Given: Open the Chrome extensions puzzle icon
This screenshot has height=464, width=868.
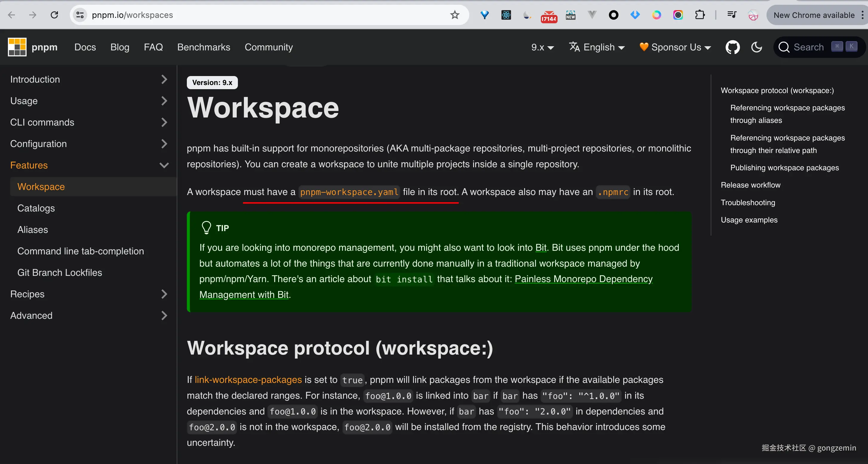Looking at the screenshot, I should click(x=700, y=15).
